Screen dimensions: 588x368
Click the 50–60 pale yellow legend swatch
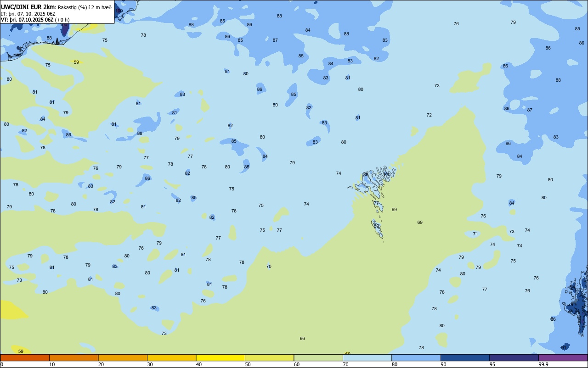click(x=269, y=357)
